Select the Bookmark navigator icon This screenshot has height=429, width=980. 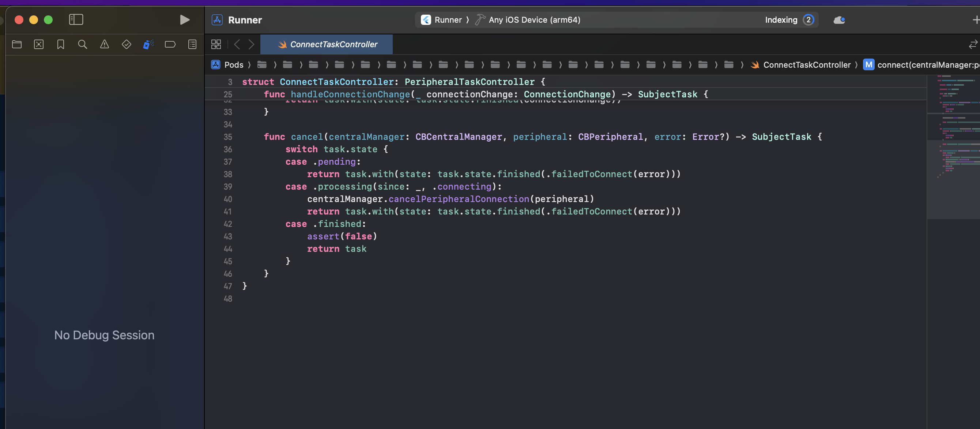60,45
